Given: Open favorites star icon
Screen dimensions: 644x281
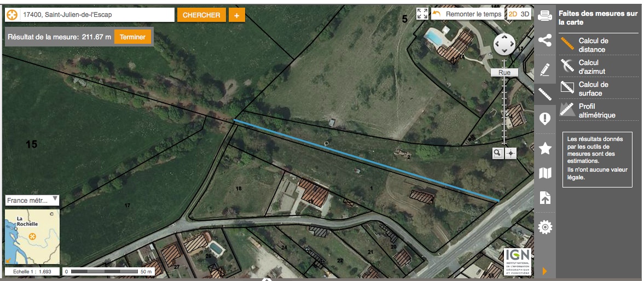Looking at the screenshot, I should coord(544,148).
